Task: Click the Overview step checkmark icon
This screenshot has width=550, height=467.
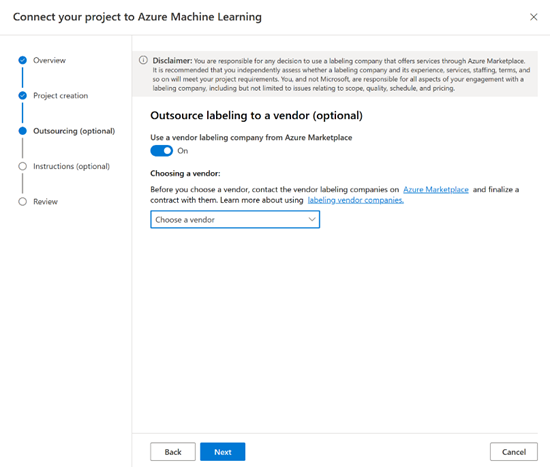Action: (x=22, y=60)
